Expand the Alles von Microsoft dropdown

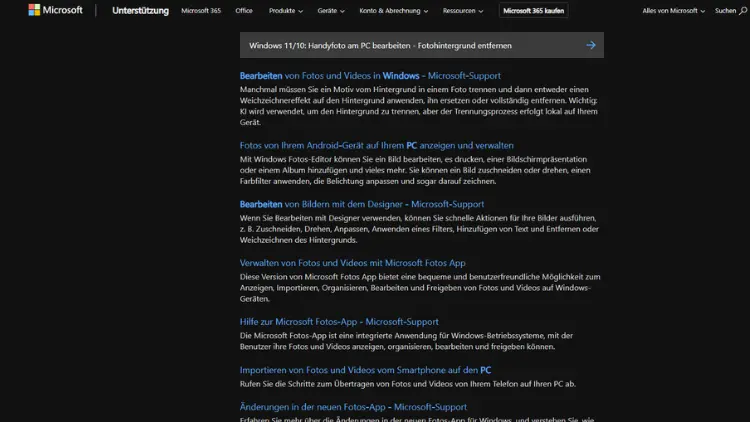[673, 11]
